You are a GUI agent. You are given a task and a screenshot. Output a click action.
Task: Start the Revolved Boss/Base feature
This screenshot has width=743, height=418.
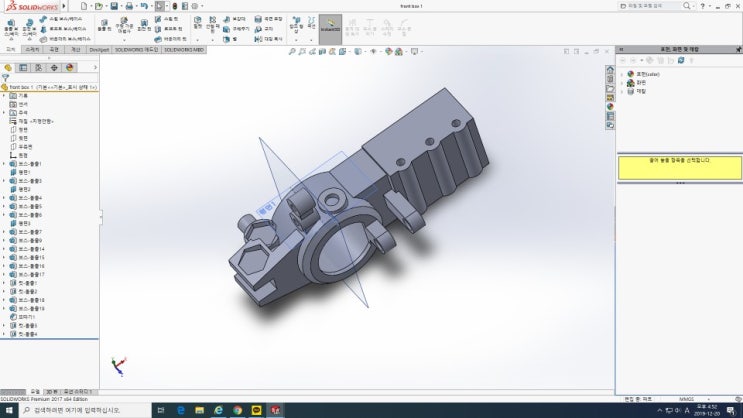[x=29, y=28]
